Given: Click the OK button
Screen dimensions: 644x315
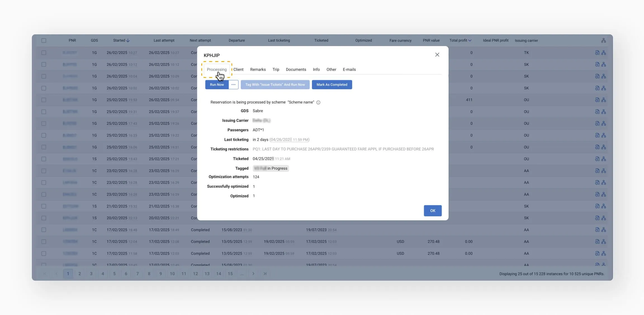Looking at the screenshot, I should click(432, 211).
